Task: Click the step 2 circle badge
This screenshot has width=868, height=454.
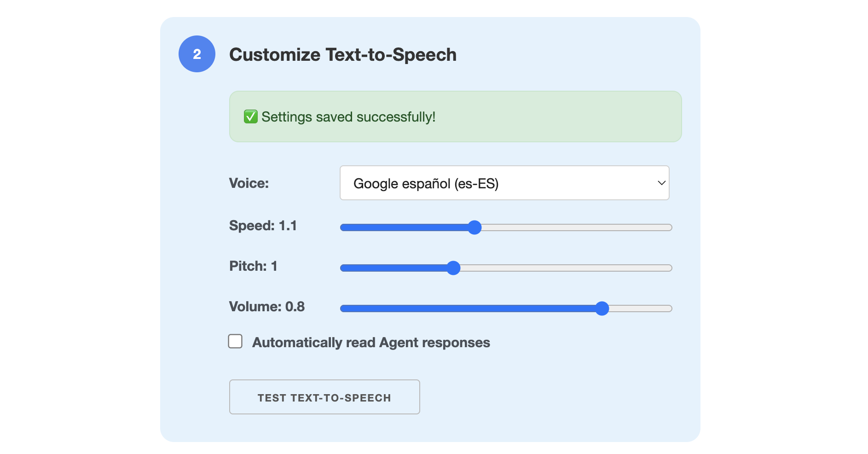Action: [x=197, y=54]
